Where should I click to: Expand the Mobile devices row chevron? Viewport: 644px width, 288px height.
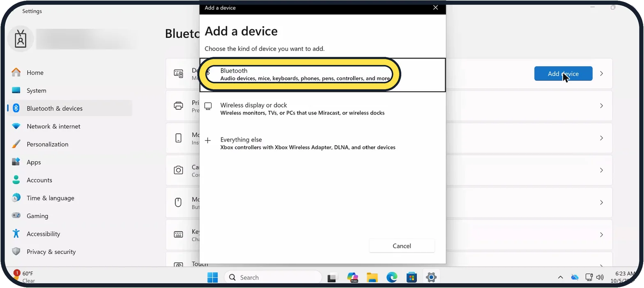[x=601, y=138]
